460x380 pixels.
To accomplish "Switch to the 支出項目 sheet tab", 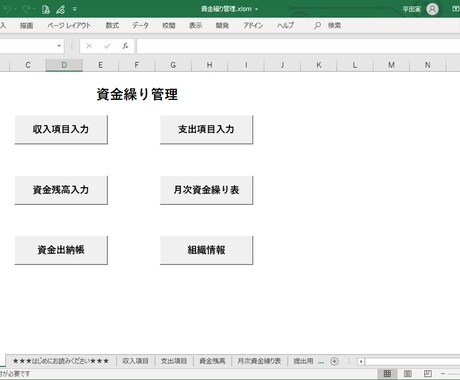I will coord(174,361).
